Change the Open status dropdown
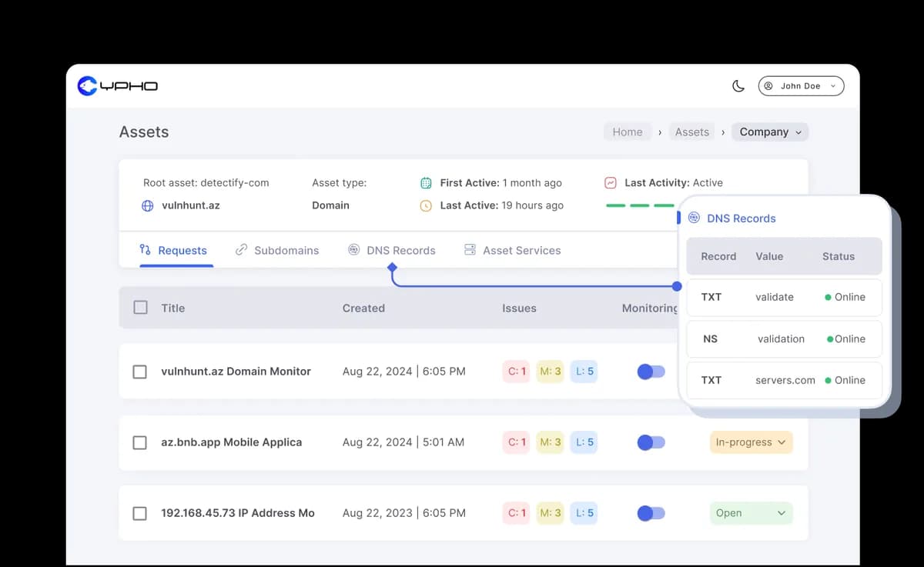The image size is (924, 567). (750, 513)
